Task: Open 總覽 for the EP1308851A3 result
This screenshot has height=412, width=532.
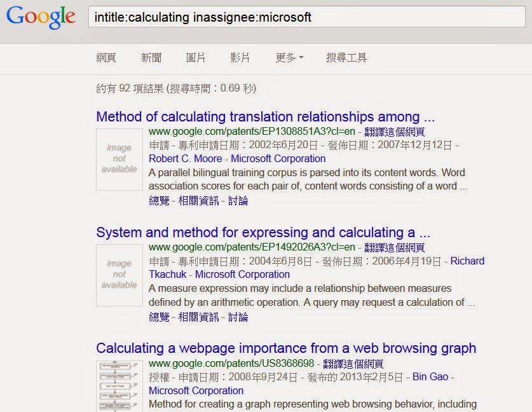Action: point(159,200)
